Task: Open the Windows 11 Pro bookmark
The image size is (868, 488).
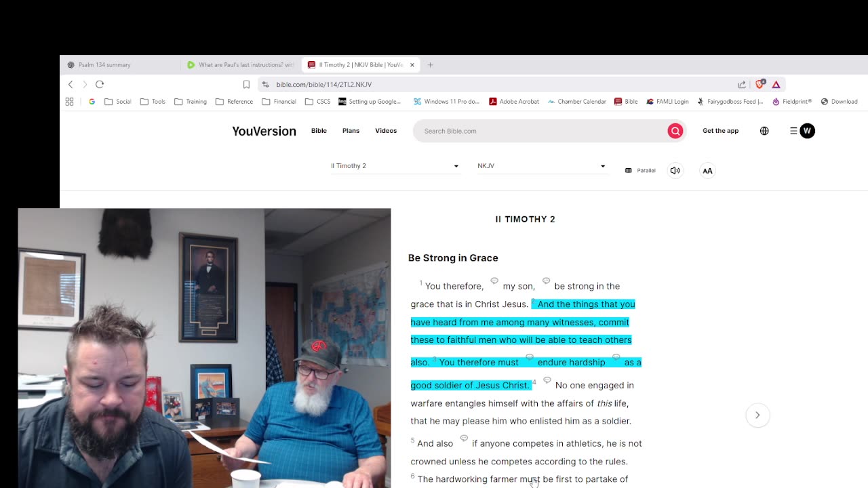Action: 446,102
